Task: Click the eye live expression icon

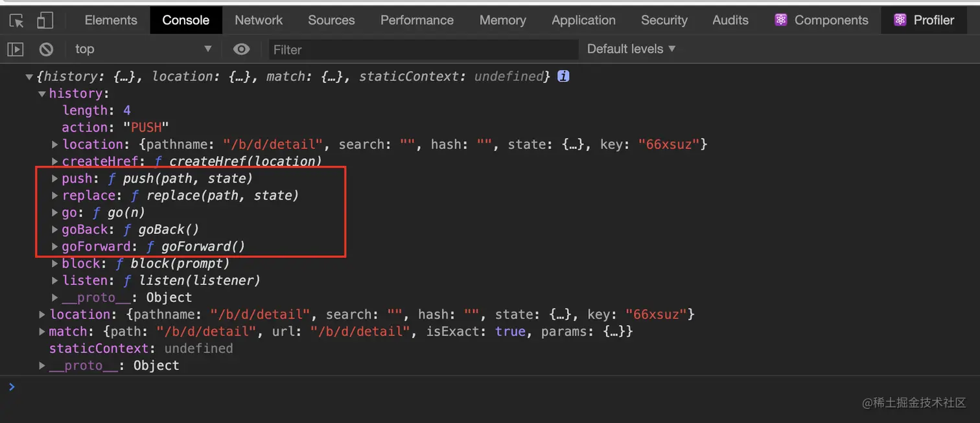Action: coord(242,49)
